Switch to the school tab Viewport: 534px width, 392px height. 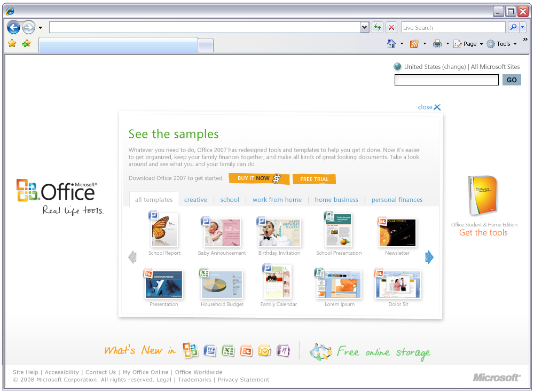click(230, 200)
